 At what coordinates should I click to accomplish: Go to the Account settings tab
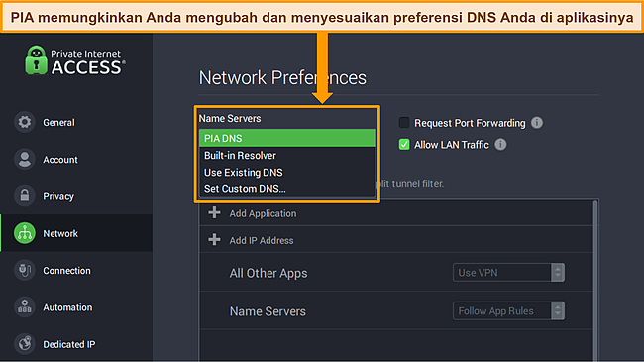(x=76, y=160)
